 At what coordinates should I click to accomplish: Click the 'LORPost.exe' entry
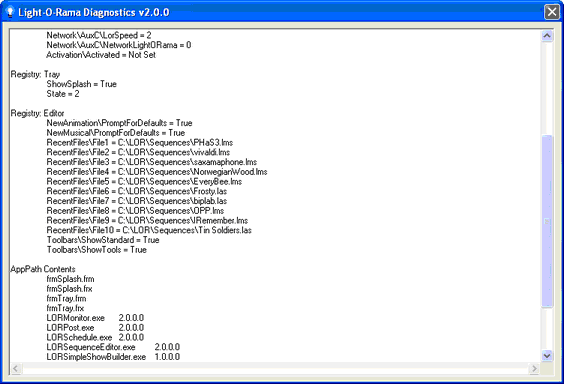pyautogui.click(x=70, y=328)
